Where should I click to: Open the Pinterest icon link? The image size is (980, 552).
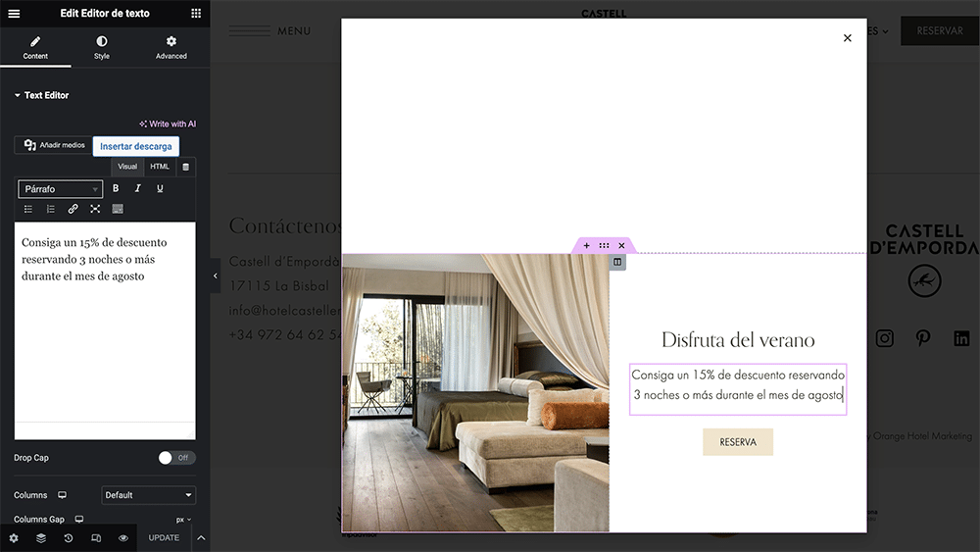(923, 338)
